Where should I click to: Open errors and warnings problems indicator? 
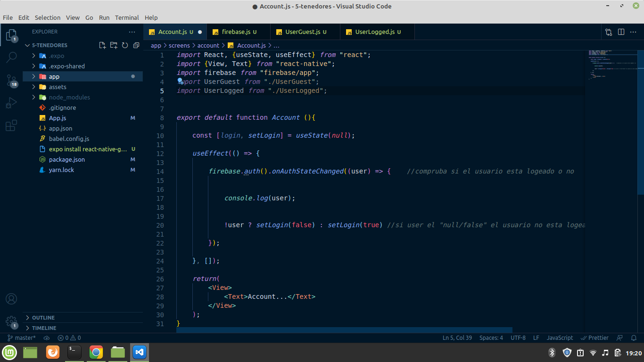click(x=69, y=338)
